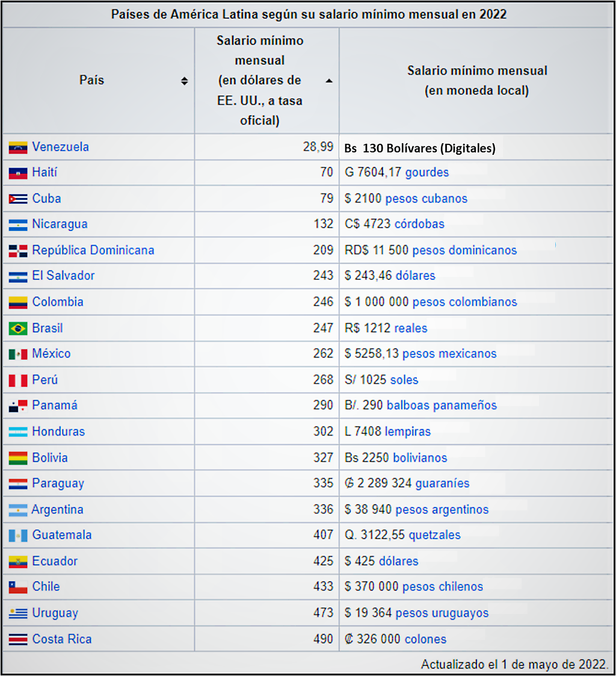Sort by salary in dollars column arrow
This screenshot has width=616, height=676.
pyautogui.click(x=328, y=81)
